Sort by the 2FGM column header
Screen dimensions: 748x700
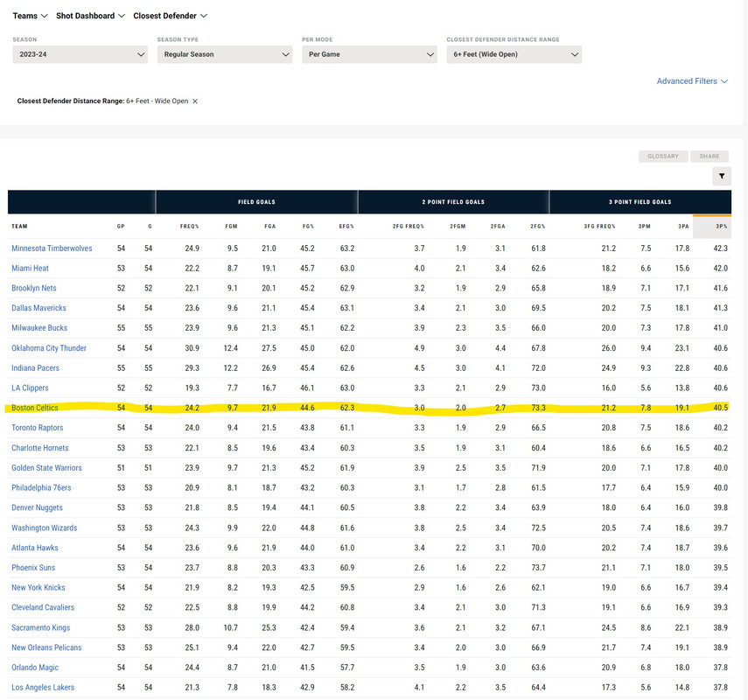click(458, 226)
